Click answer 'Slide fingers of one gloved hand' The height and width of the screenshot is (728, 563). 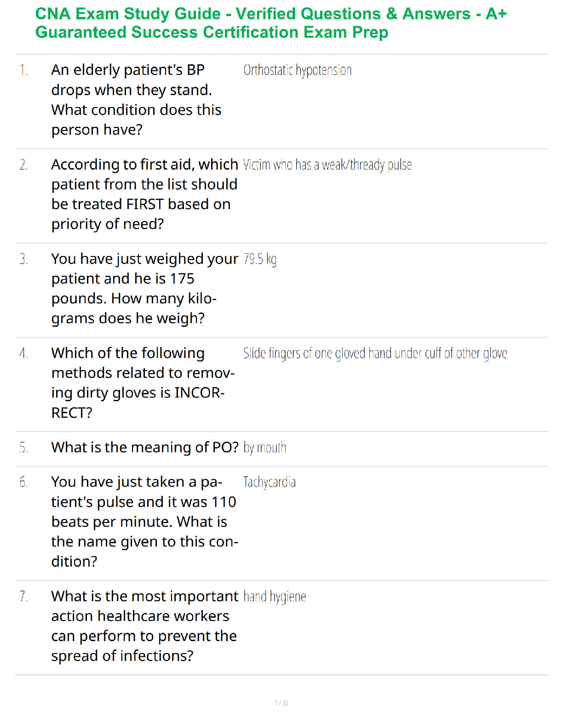pos(375,353)
